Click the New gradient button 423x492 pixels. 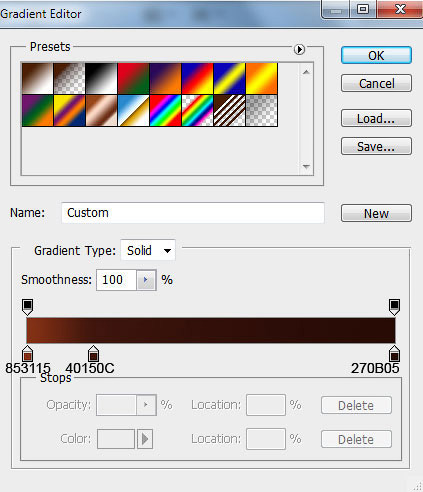(x=376, y=213)
